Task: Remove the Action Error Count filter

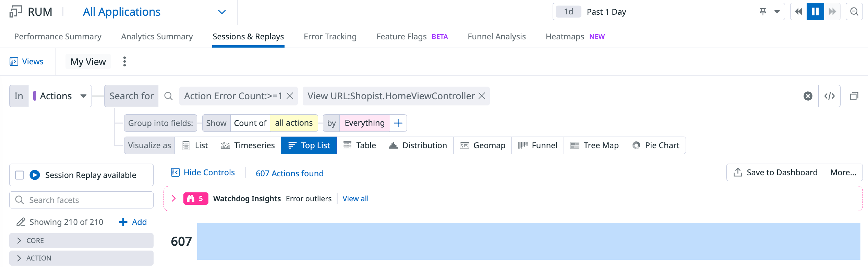Action: [290, 96]
